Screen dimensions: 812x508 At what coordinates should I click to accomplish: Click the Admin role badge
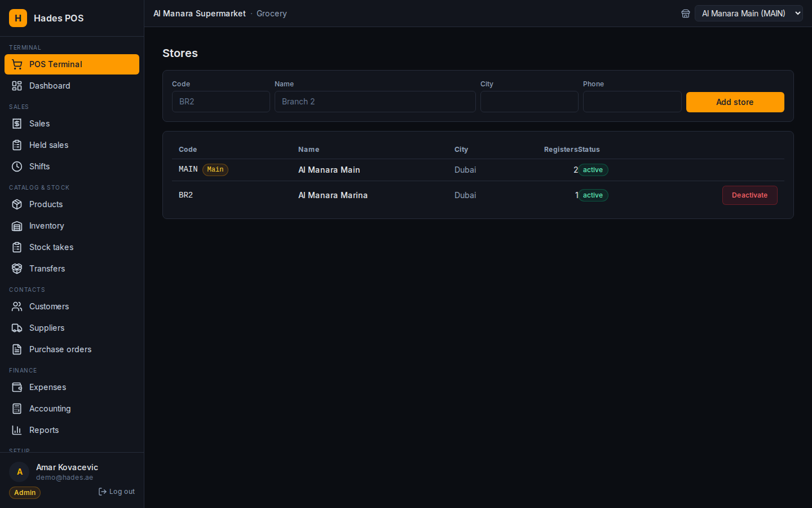[25, 493]
